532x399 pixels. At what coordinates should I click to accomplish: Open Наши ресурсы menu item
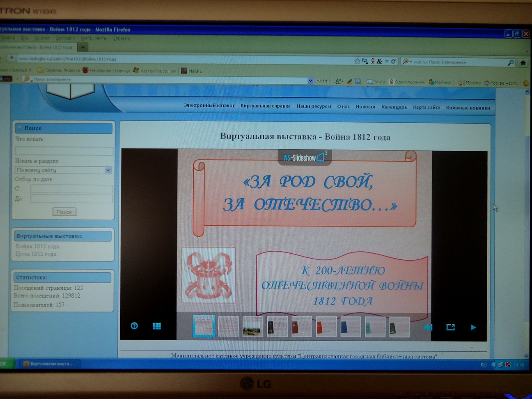[314, 106]
